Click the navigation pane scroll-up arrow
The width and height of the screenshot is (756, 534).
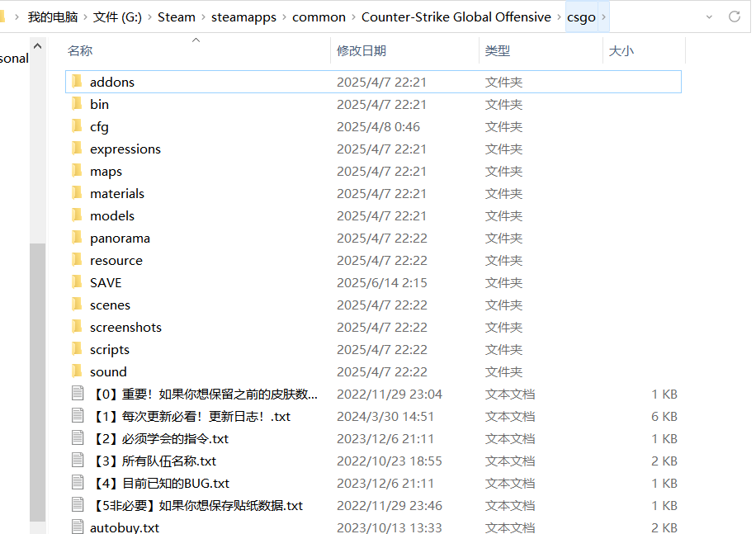point(38,46)
